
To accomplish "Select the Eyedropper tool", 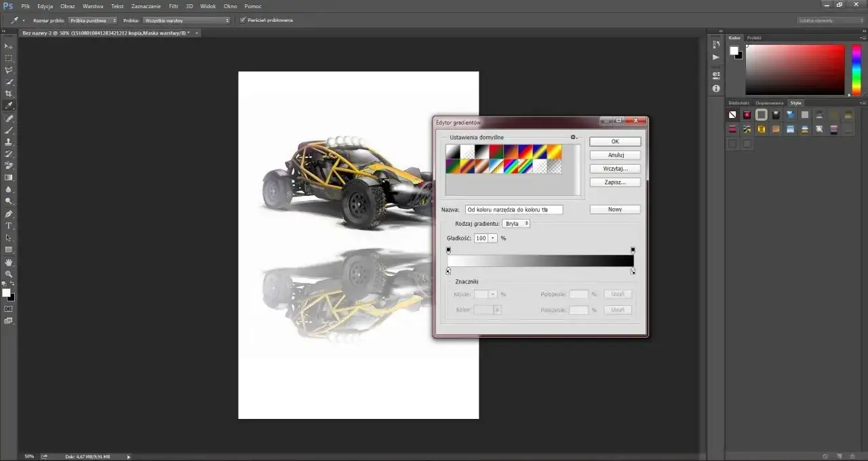I will 9,105.
